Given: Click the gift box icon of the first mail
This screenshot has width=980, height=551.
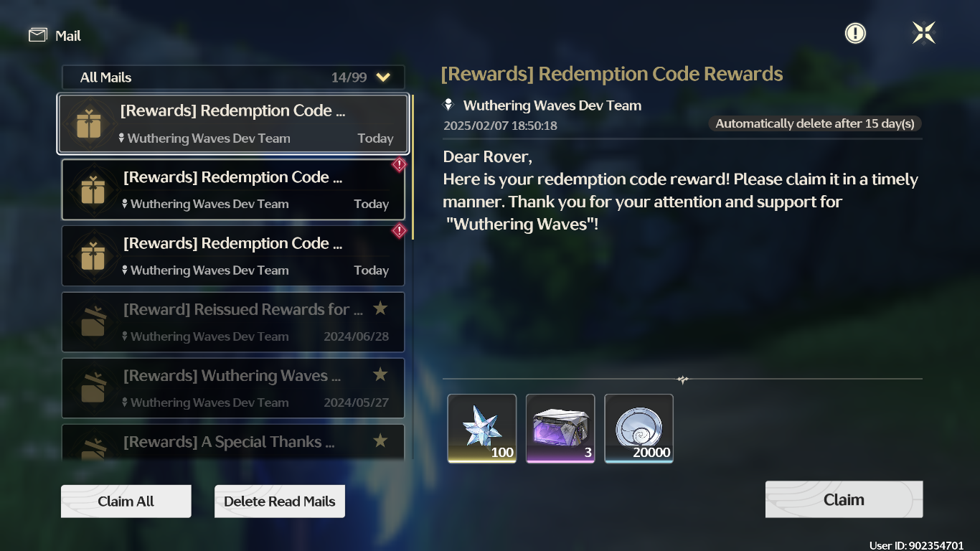Looking at the screenshot, I should coord(89,124).
